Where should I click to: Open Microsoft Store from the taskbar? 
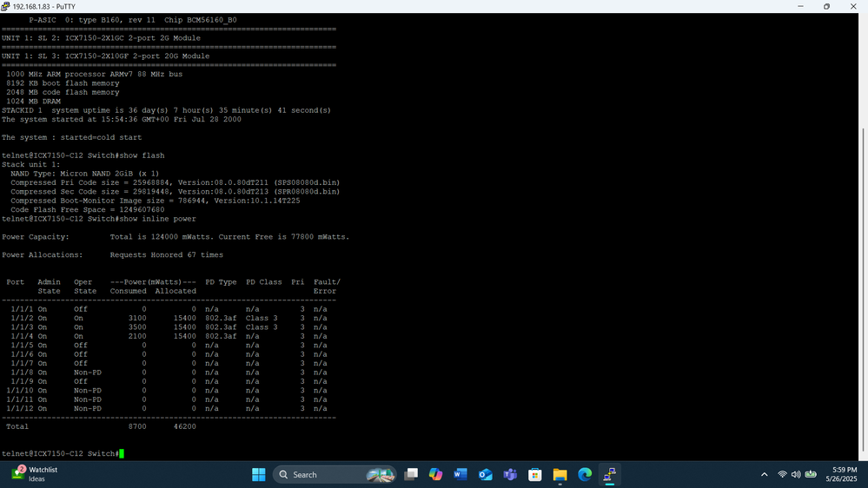pos(534,475)
